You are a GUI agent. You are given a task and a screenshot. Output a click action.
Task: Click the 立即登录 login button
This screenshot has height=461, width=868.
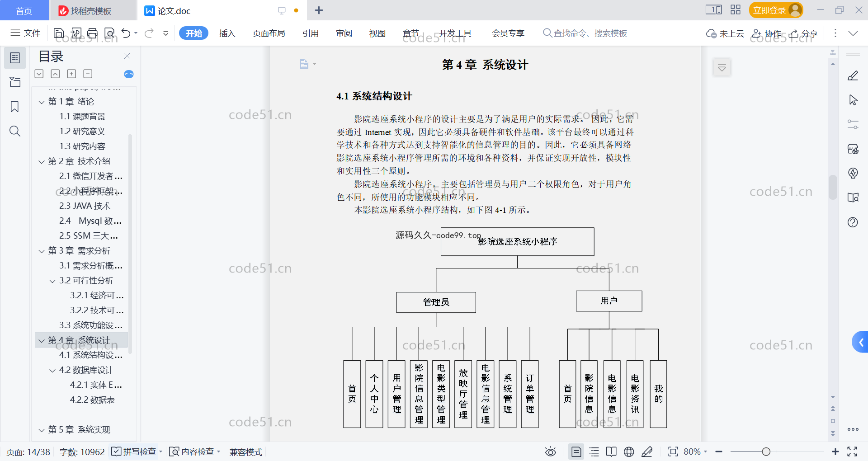pos(776,10)
